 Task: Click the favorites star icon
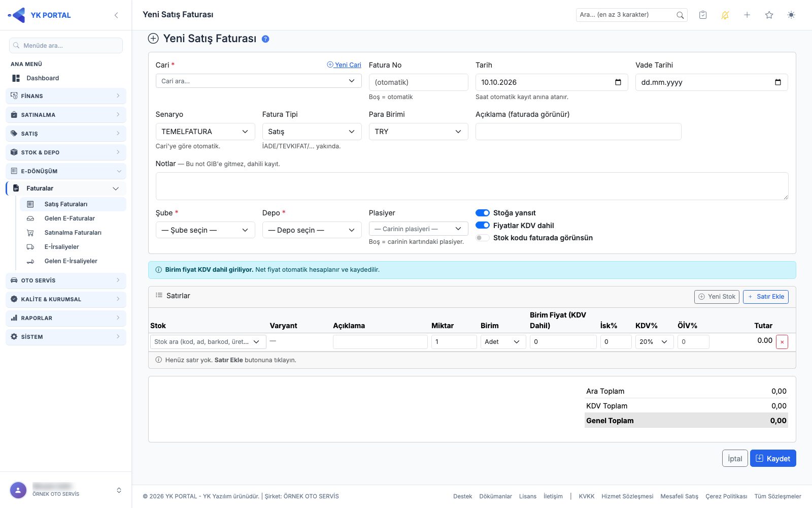click(x=769, y=15)
